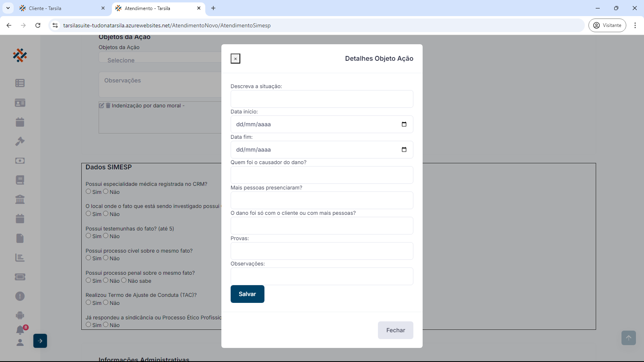Click the Salvar button

pos(247,294)
